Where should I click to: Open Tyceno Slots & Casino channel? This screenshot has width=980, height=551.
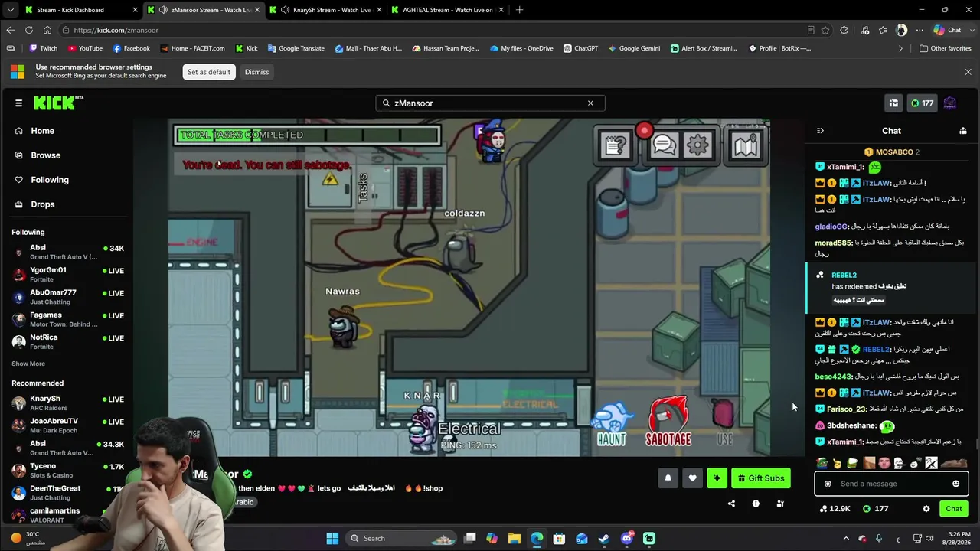pos(67,471)
